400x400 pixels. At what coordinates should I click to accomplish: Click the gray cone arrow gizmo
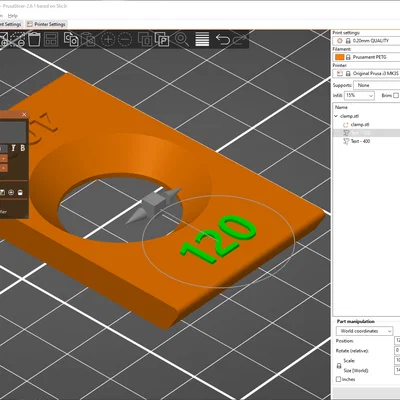[137, 217]
